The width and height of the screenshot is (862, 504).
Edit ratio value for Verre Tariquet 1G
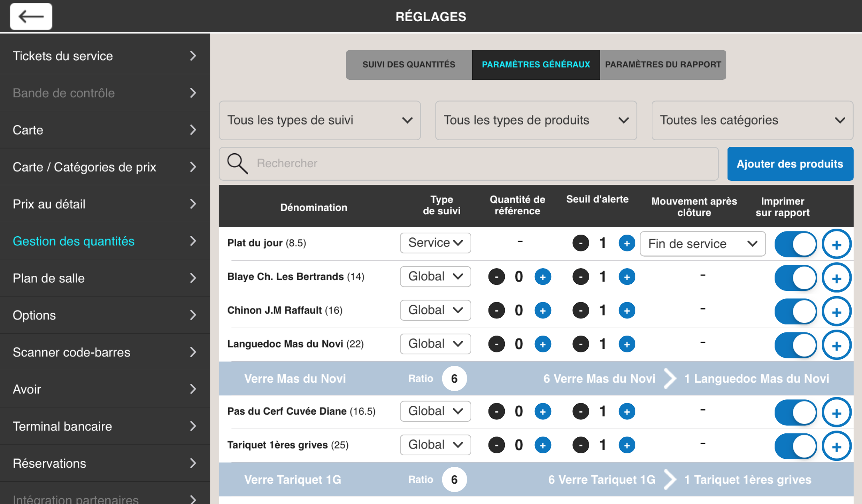click(x=454, y=480)
